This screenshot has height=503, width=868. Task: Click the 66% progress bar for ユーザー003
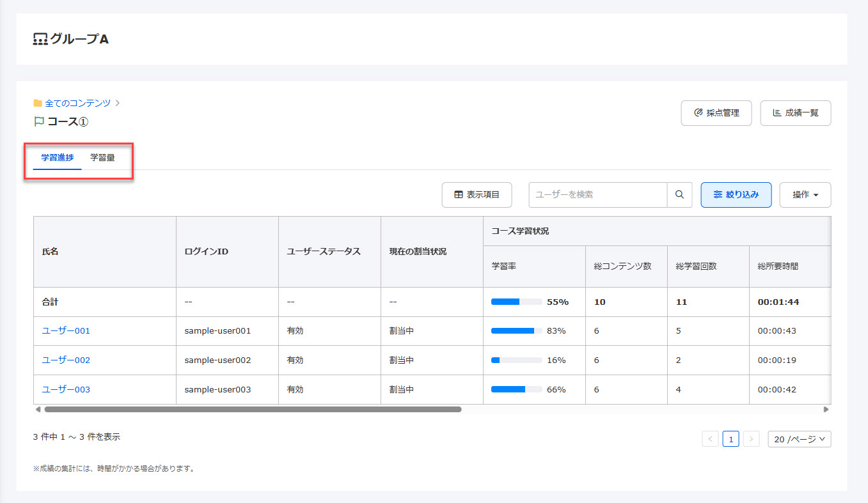click(517, 390)
